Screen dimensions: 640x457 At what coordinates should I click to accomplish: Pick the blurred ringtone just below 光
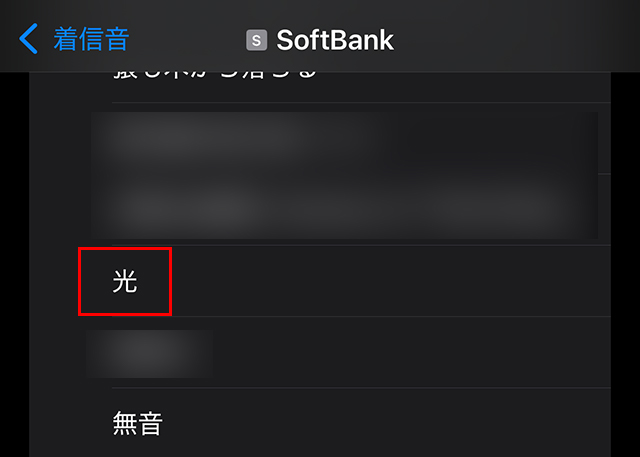320,353
